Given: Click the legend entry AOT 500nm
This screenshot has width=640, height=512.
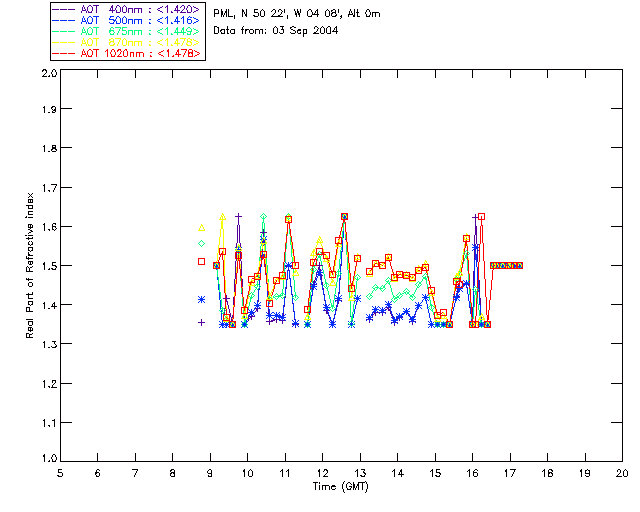Looking at the screenshot, I should point(126,20).
